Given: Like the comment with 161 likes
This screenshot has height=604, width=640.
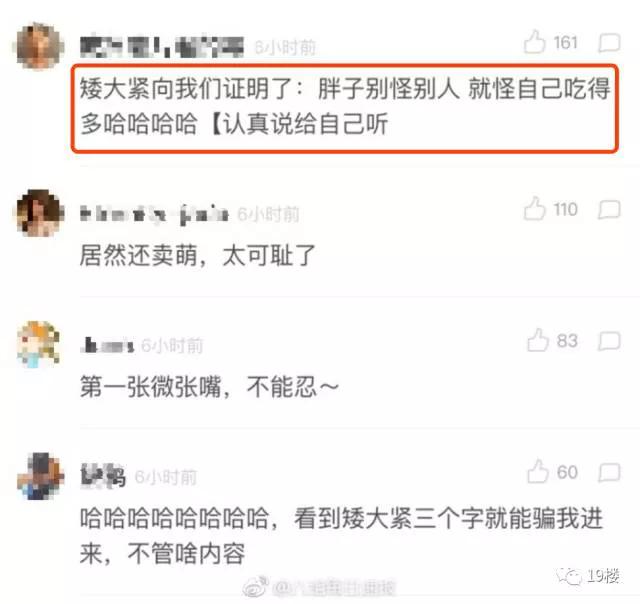Looking at the screenshot, I should (x=534, y=42).
